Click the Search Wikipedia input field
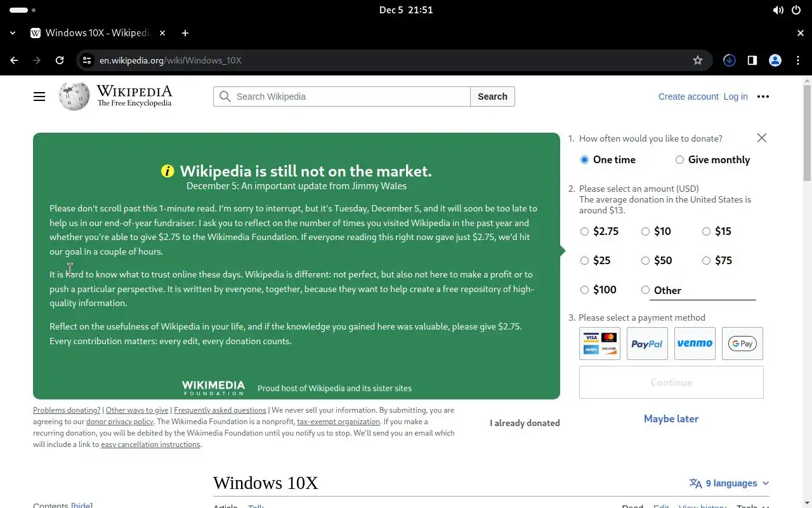 coord(342,97)
